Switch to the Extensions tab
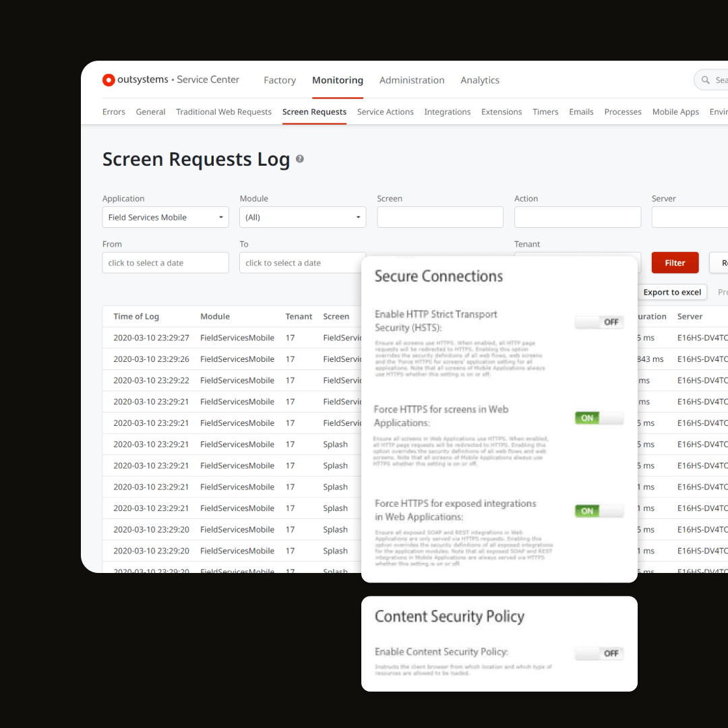 tap(502, 112)
